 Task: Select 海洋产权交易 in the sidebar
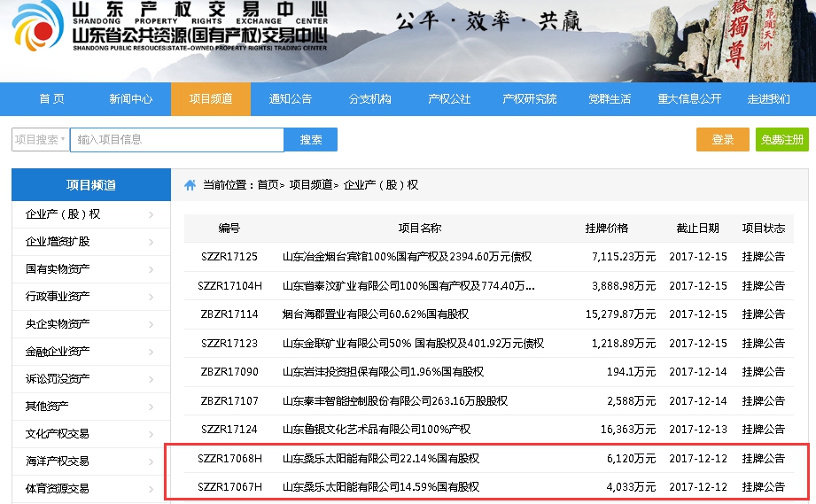pyautogui.click(x=58, y=461)
